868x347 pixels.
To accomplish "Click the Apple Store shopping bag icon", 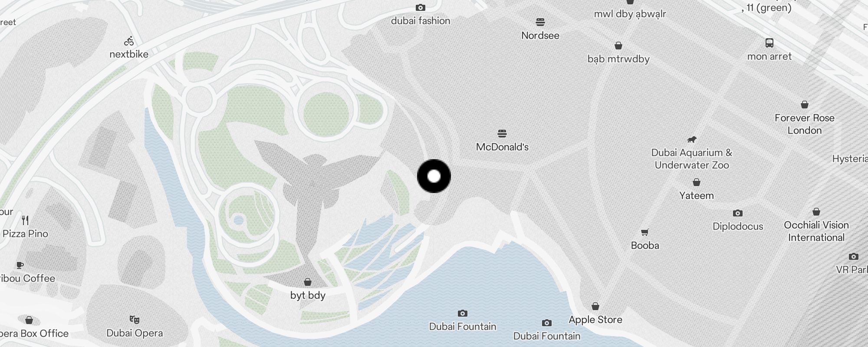I will (595, 306).
